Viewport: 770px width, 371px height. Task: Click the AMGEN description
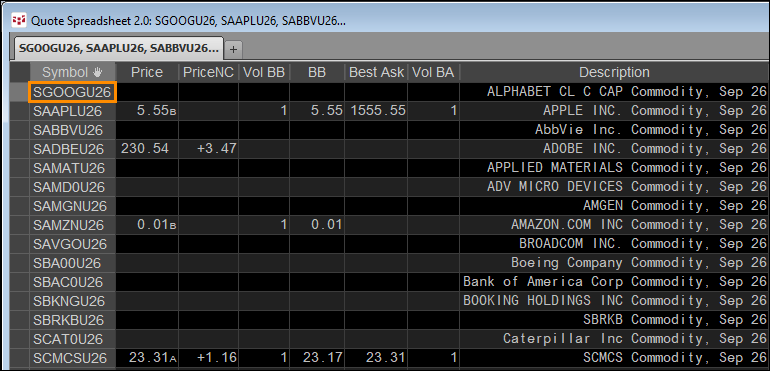click(x=614, y=206)
